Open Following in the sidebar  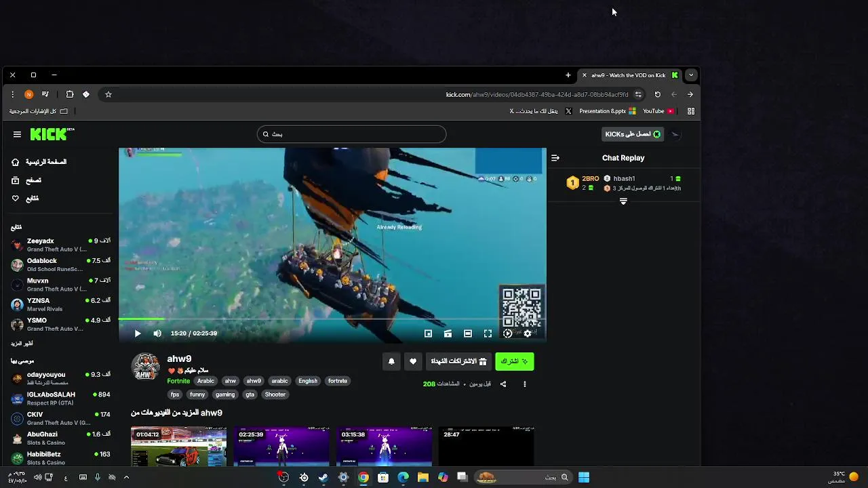[26, 199]
